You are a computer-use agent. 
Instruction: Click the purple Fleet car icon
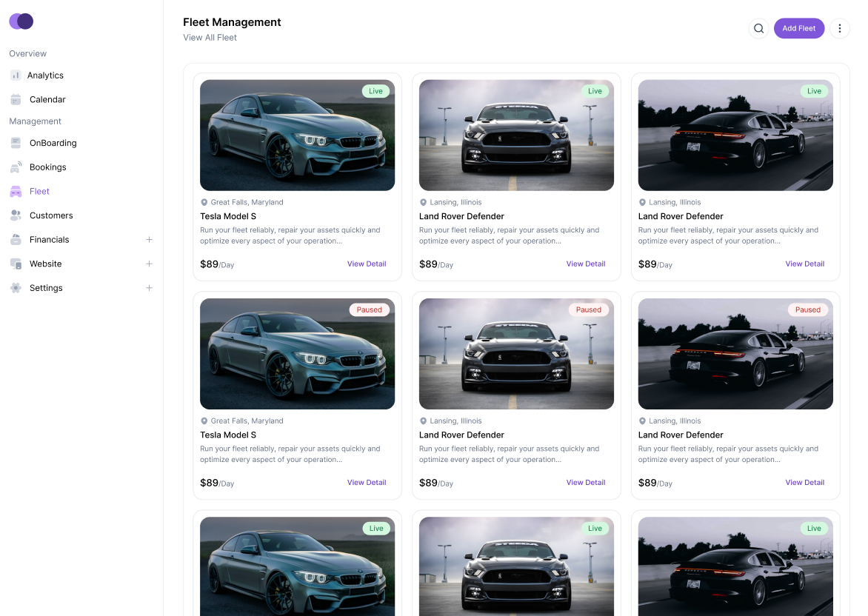16,192
